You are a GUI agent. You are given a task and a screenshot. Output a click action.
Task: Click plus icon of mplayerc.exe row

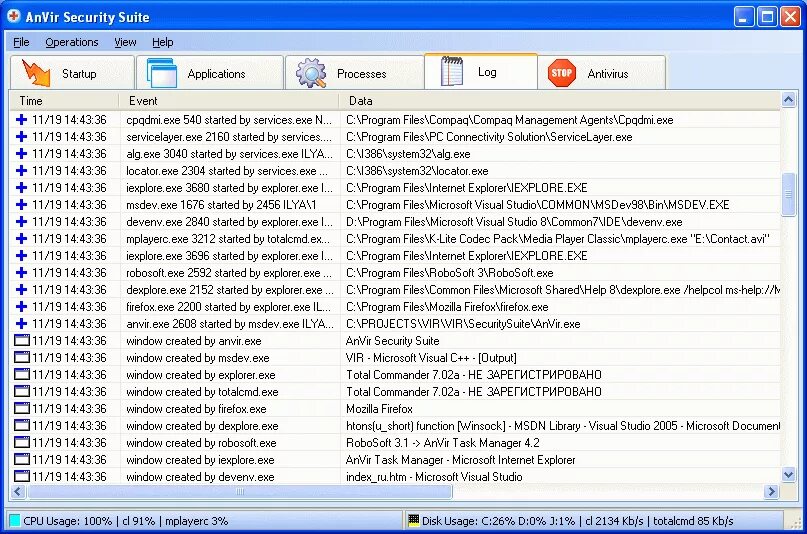tap(21, 239)
